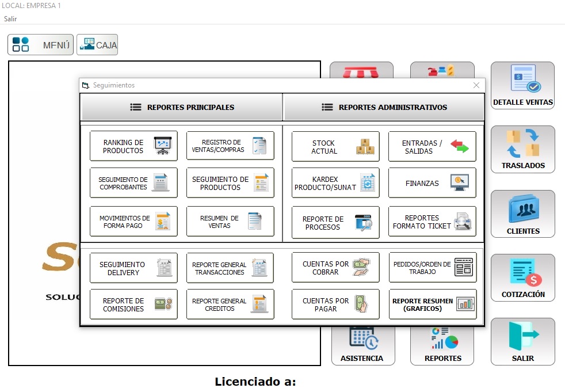Image resolution: width=565 pixels, height=392 pixels.
Task: Open CAJA from the toolbar
Action: pos(97,44)
